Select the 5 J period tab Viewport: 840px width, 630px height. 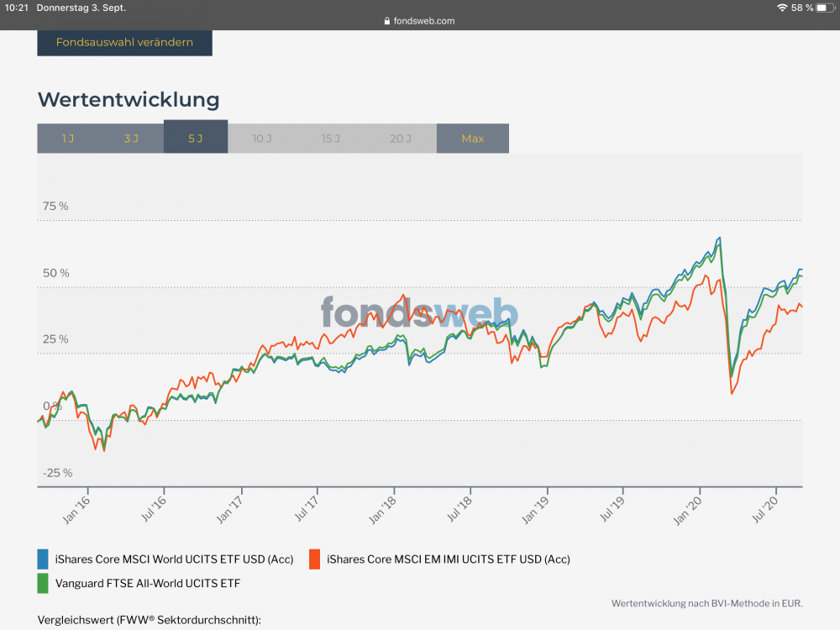pos(196,138)
